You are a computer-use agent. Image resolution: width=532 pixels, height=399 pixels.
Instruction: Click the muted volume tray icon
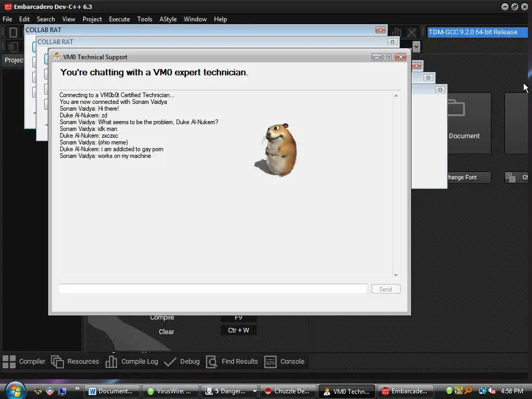(492, 391)
